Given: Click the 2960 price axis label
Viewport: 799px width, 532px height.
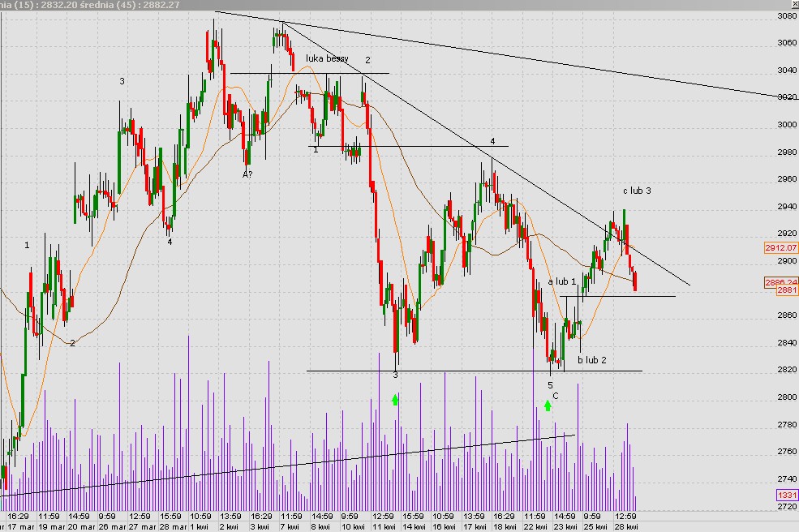Looking at the screenshot, I should pyautogui.click(x=787, y=179).
